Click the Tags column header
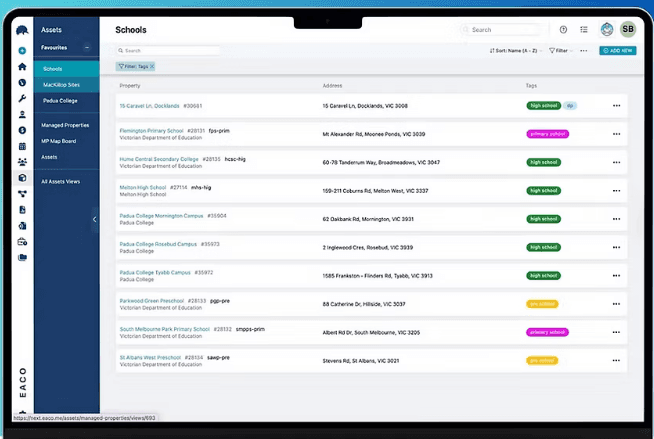This screenshot has height=439, width=654. [531, 85]
